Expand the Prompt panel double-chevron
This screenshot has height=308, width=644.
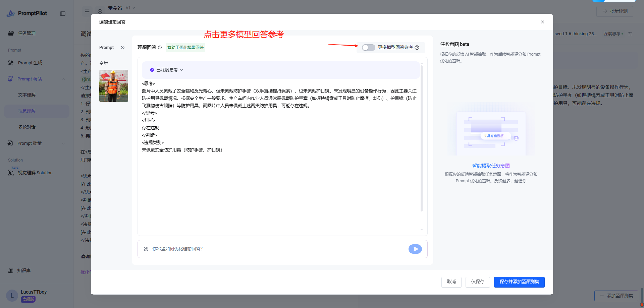123,48
